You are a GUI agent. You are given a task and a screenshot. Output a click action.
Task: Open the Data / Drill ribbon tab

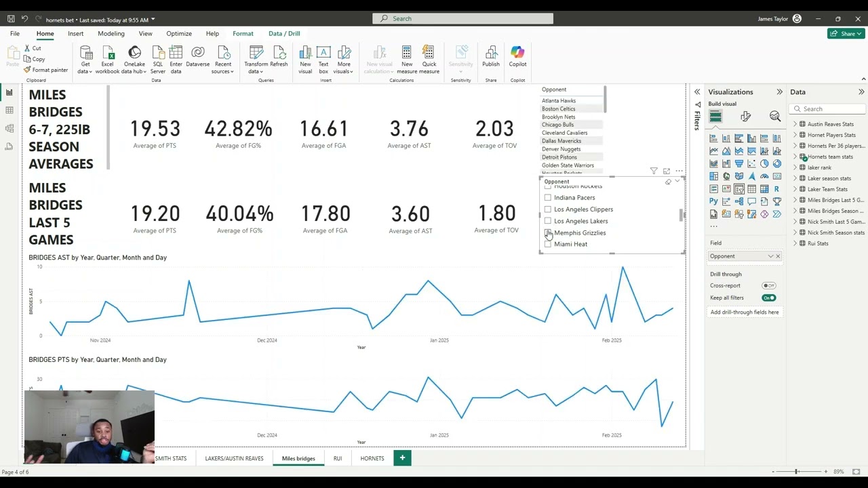(x=284, y=33)
